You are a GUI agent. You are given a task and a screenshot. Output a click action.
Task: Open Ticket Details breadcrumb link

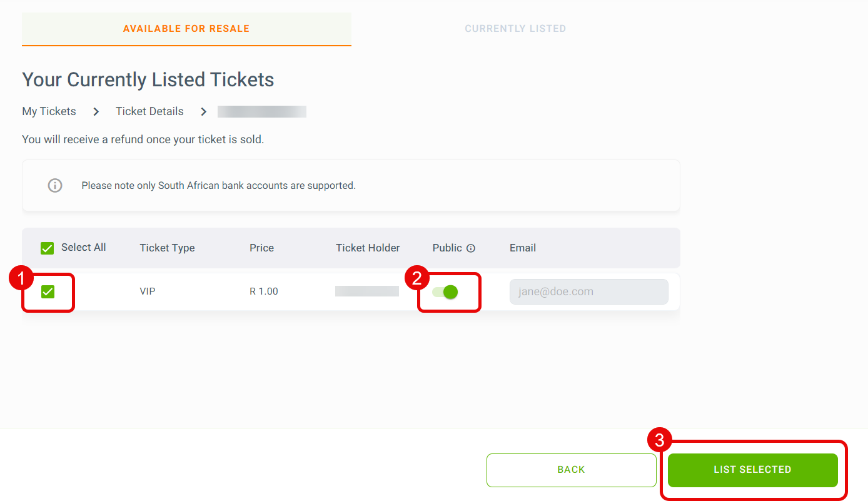(149, 111)
